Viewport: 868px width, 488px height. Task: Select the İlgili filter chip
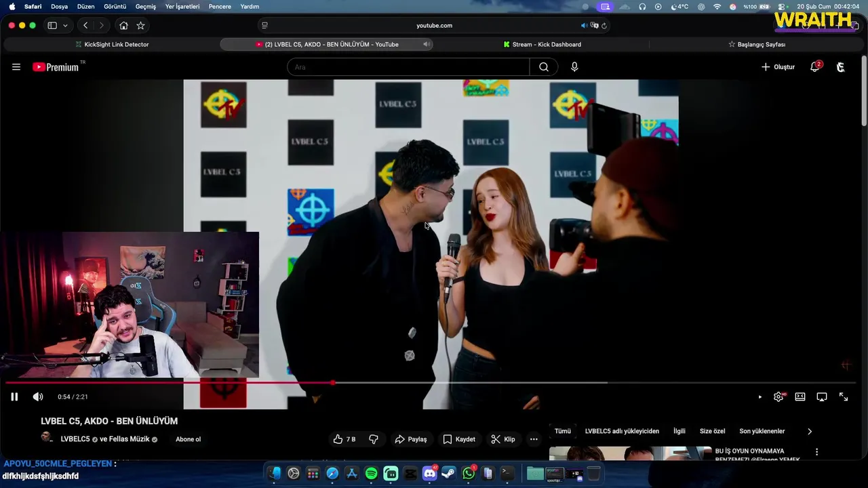tap(679, 431)
